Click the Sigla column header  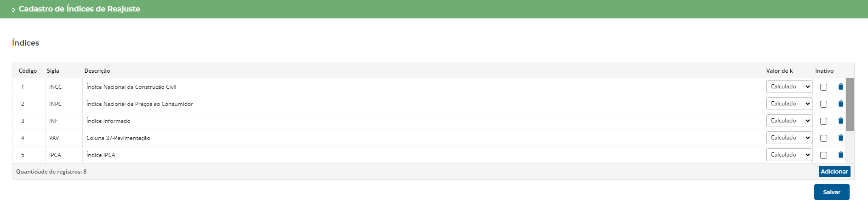coord(53,71)
